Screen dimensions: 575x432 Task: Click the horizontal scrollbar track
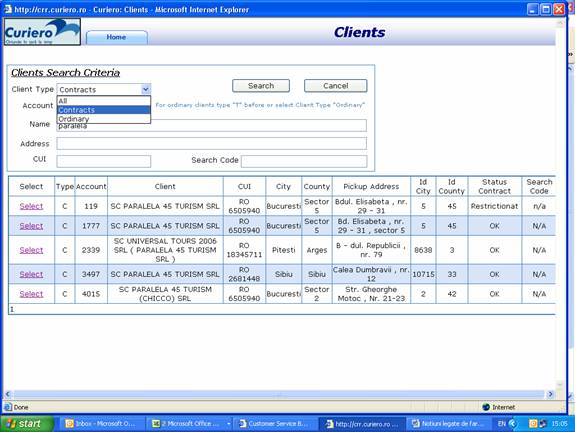pyautogui.click(x=279, y=394)
